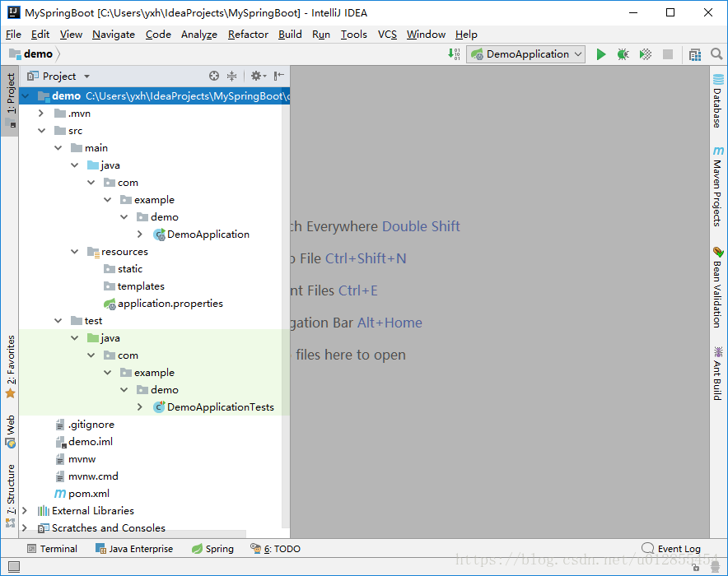Open Project panel settings gear icon

click(x=258, y=76)
